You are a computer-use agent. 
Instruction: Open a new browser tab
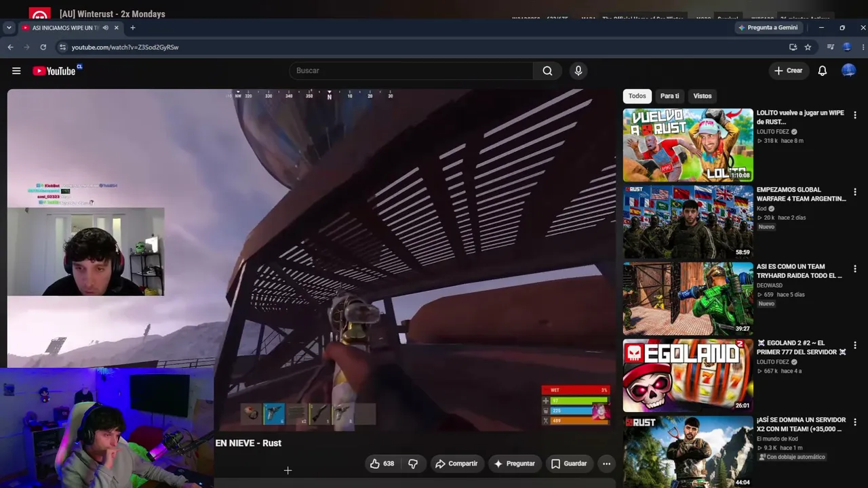click(133, 28)
